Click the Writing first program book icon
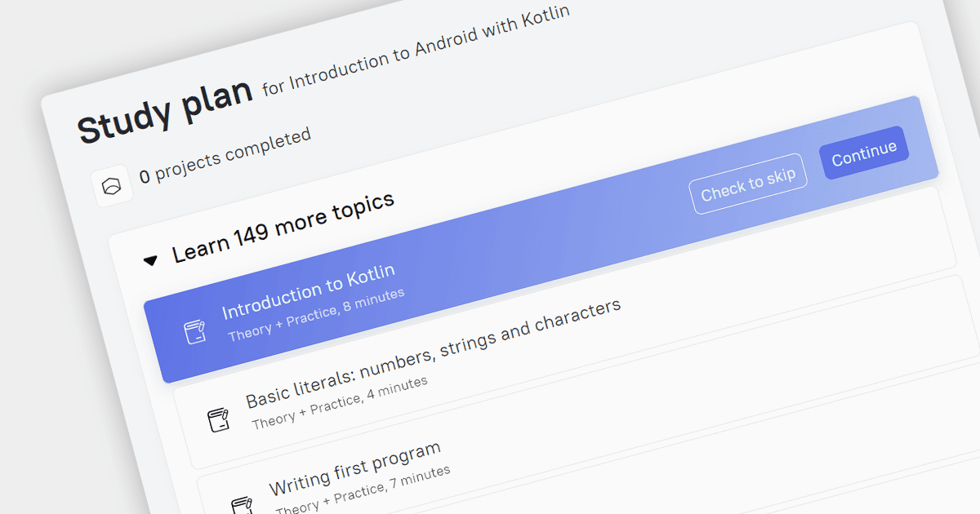This screenshot has height=514, width=980. pos(241,505)
